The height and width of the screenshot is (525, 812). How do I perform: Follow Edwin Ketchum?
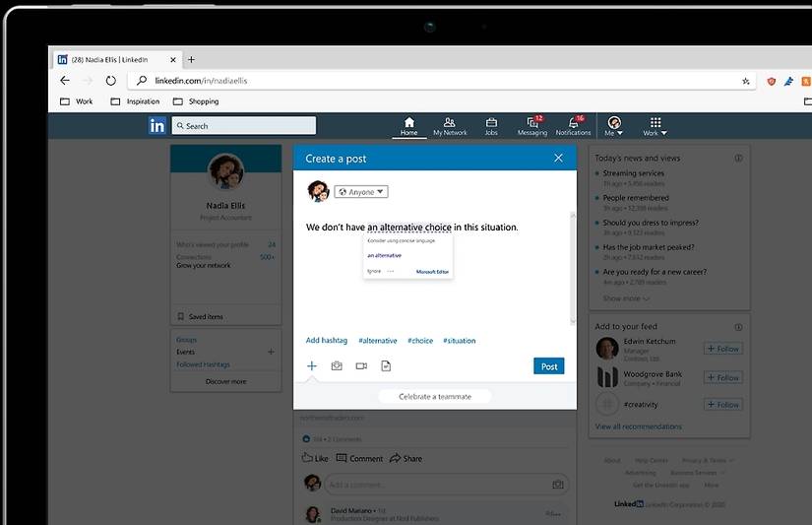tap(723, 349)
